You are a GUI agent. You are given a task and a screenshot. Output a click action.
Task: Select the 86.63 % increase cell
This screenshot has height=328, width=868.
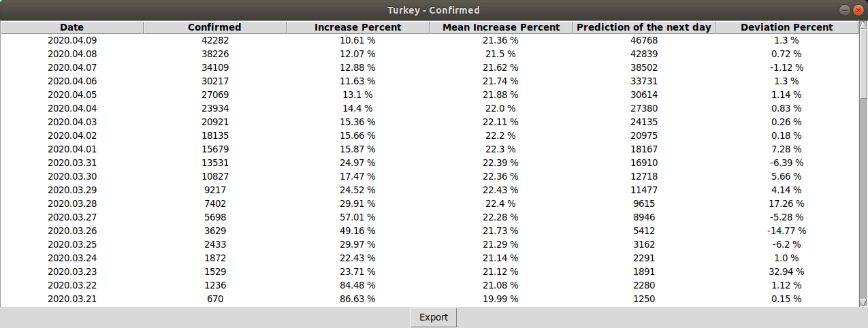click(x=357, y=299)
